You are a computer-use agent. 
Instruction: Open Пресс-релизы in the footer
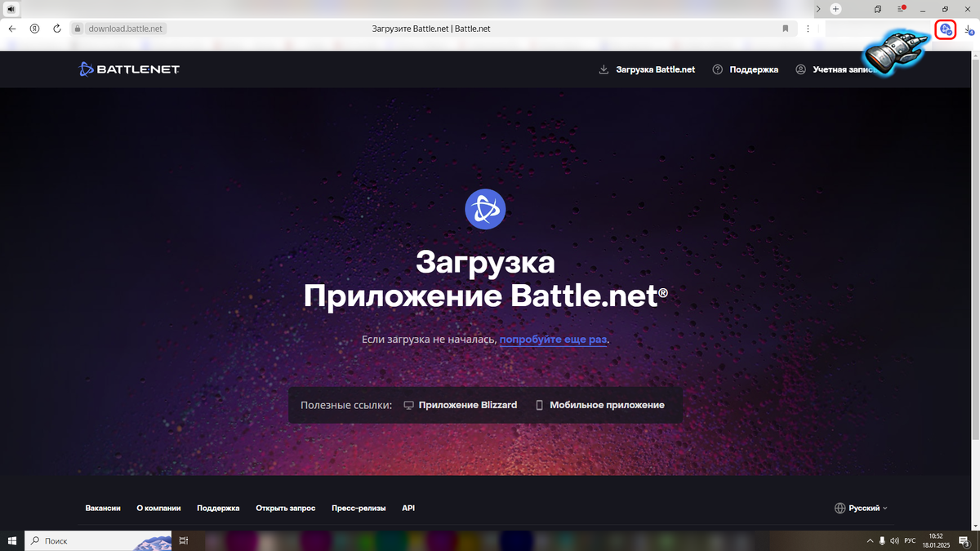[359, 508]
